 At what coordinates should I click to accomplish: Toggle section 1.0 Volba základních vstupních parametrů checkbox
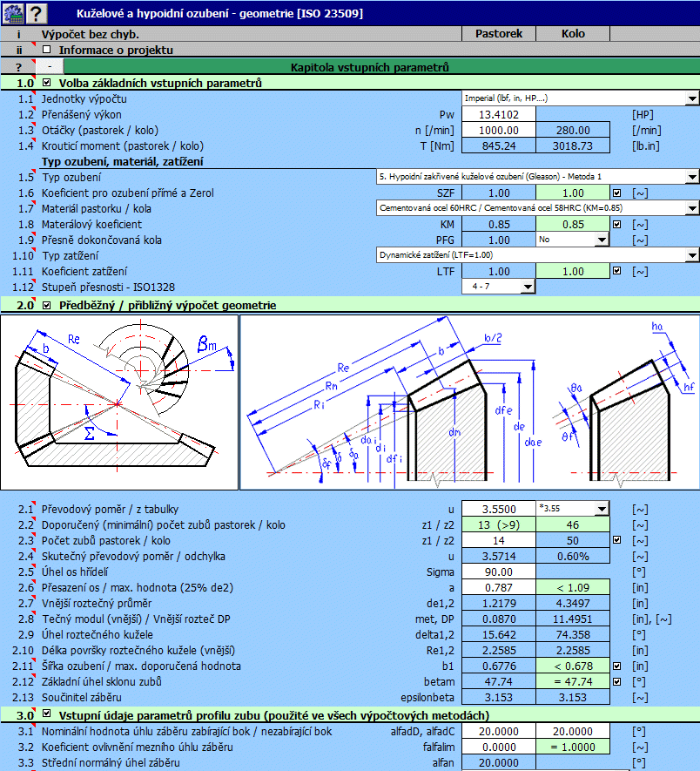pos(47,83)
